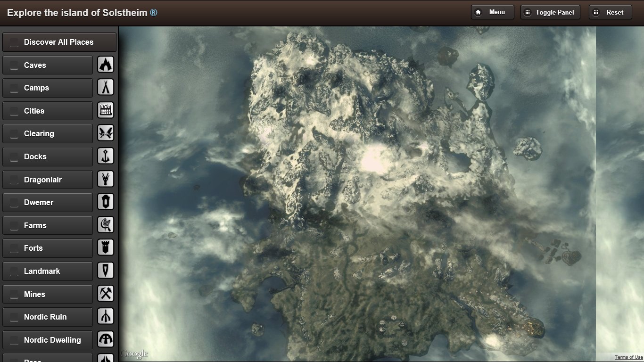Check the Nordic Ruin checkbox

(x=14, y=317)
